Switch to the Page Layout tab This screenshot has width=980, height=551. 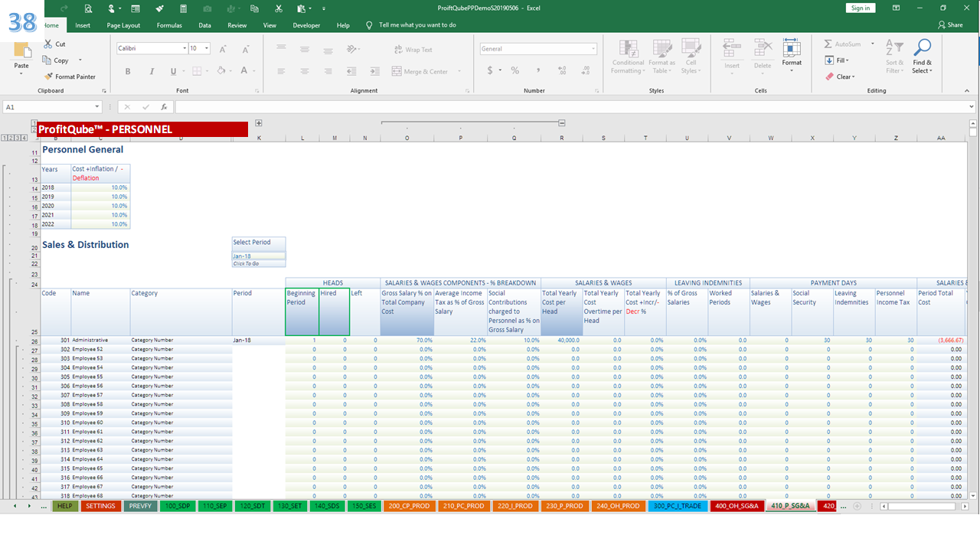[x=123, y=25]
